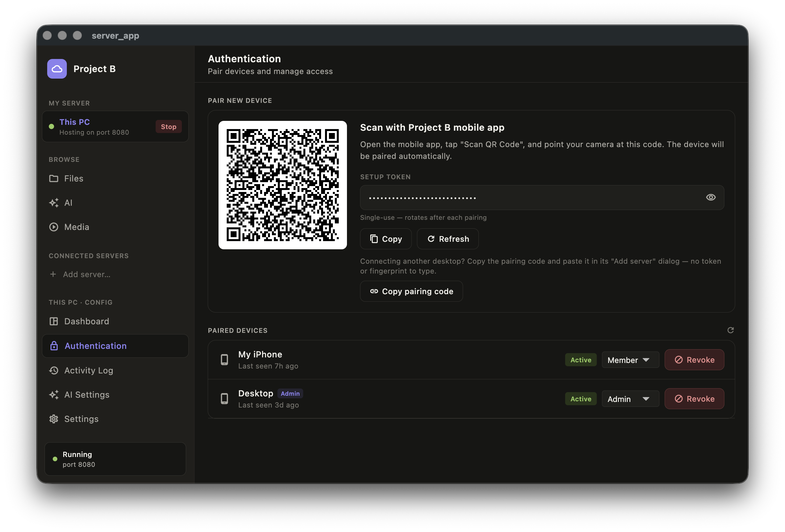This screenshot has width=785, height=532.
Task: Click 'Single-use — rotates after each pairing' note
Action: [423, 218]
